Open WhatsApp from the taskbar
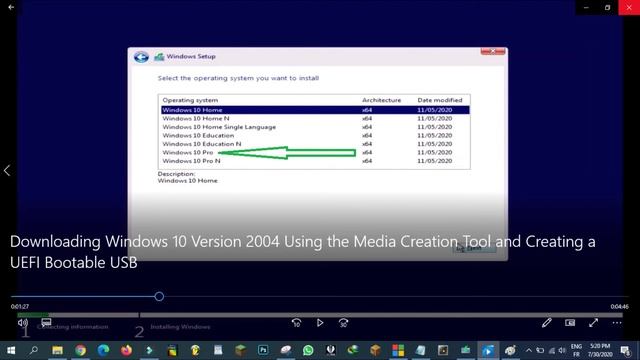 pos(308,350)
